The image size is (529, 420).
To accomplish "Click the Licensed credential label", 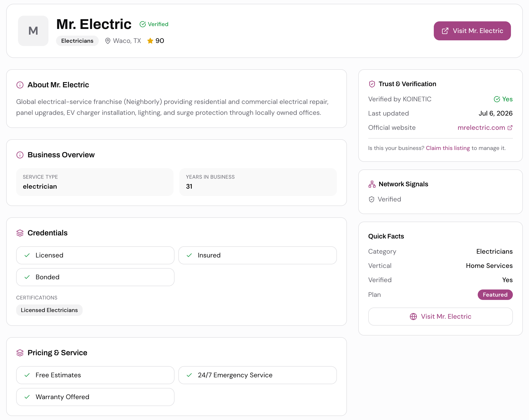I will (49, 255).
